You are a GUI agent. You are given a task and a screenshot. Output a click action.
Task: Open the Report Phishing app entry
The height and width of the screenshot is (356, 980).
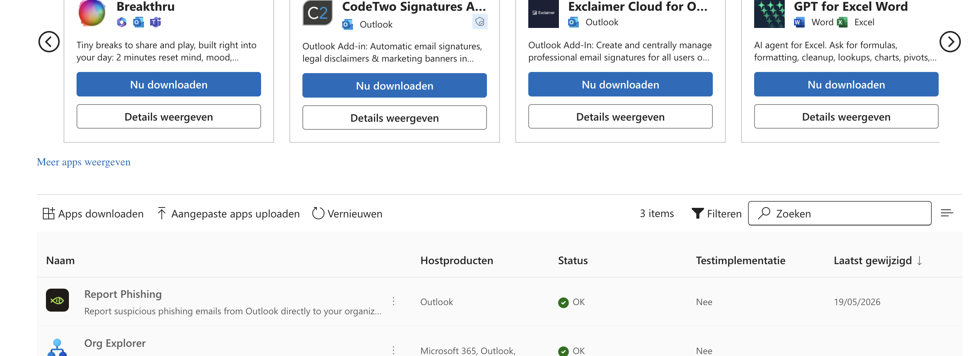123,294
